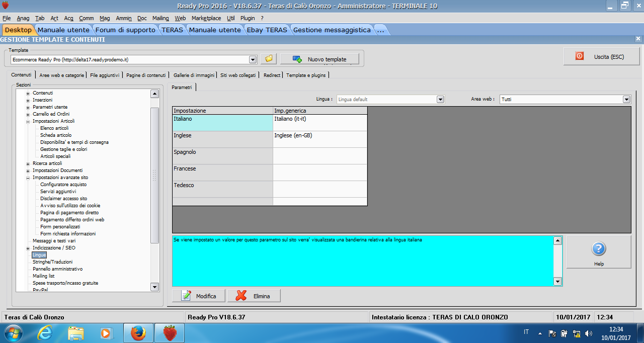The image size is (644, 343).
Task: Switch to the Ebay TERAS tab
Action: pyautogui.click(x=267, y=30)
